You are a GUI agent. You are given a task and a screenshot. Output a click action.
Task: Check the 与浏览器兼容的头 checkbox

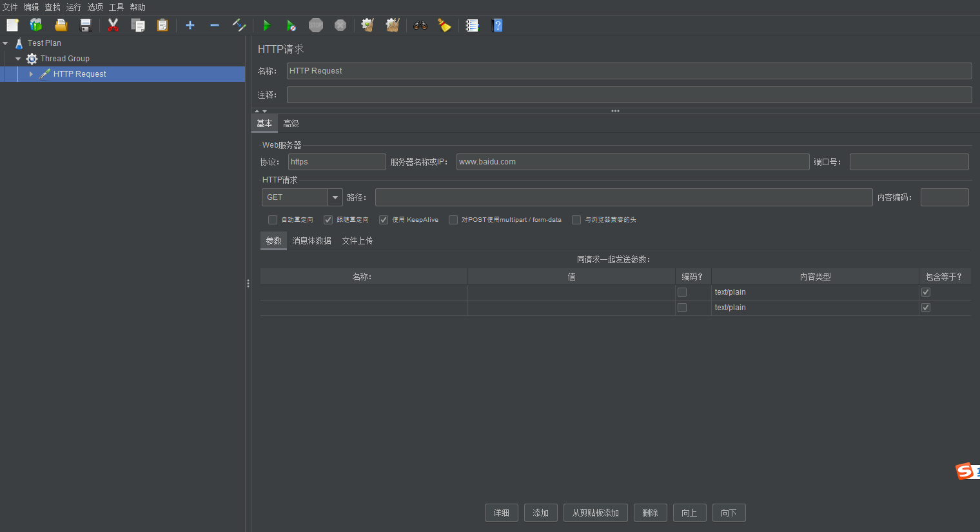[x=576, y=220]
